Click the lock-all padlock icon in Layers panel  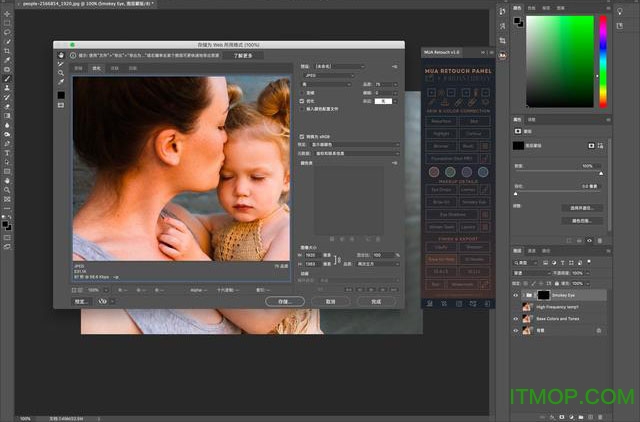557,284
